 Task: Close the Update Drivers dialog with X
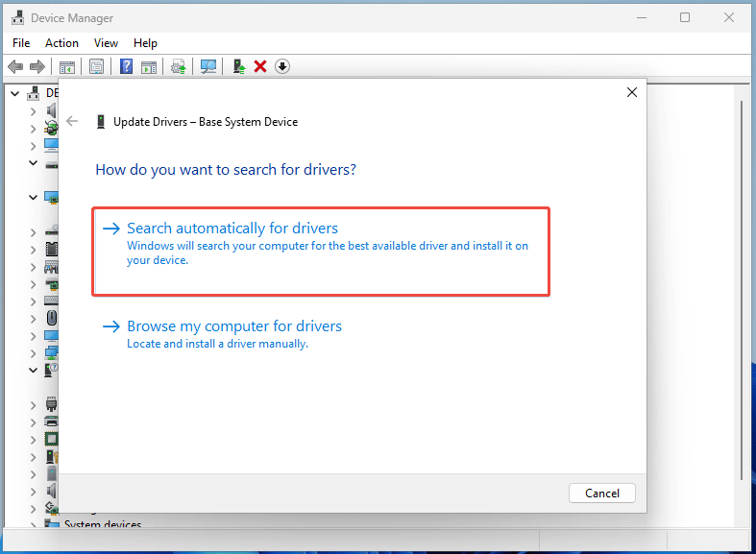[x=632, y=92]
